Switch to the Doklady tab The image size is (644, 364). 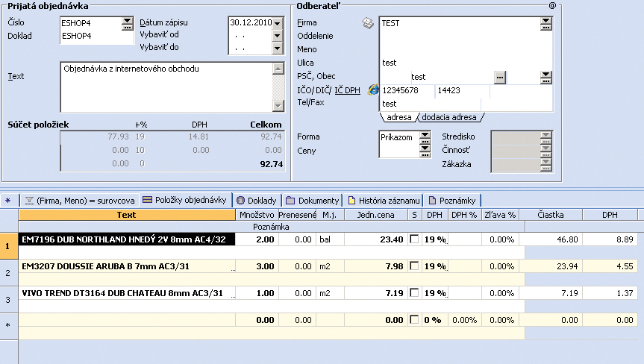point(257,200)
